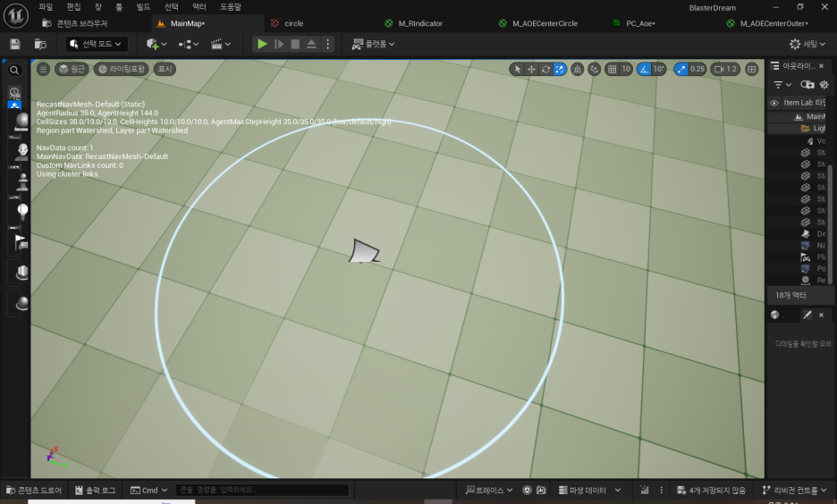Select the Scale tool in viewport

560,69
